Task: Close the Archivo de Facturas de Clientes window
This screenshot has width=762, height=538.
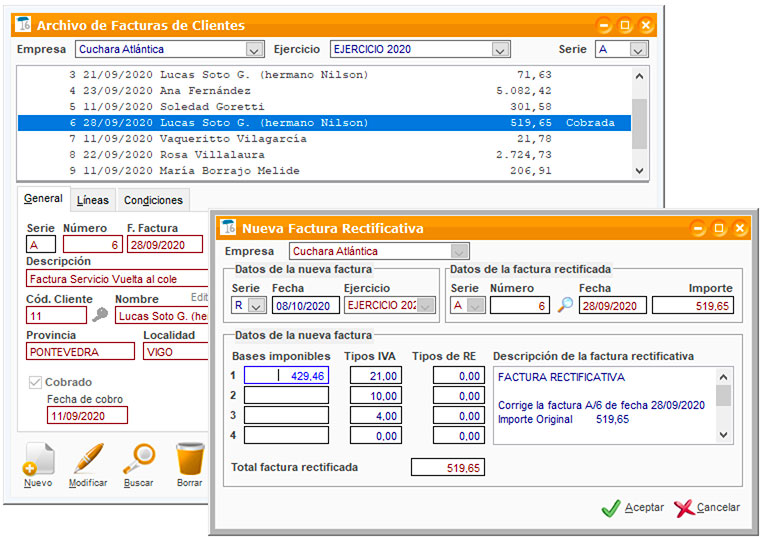Action: (646, 25)
